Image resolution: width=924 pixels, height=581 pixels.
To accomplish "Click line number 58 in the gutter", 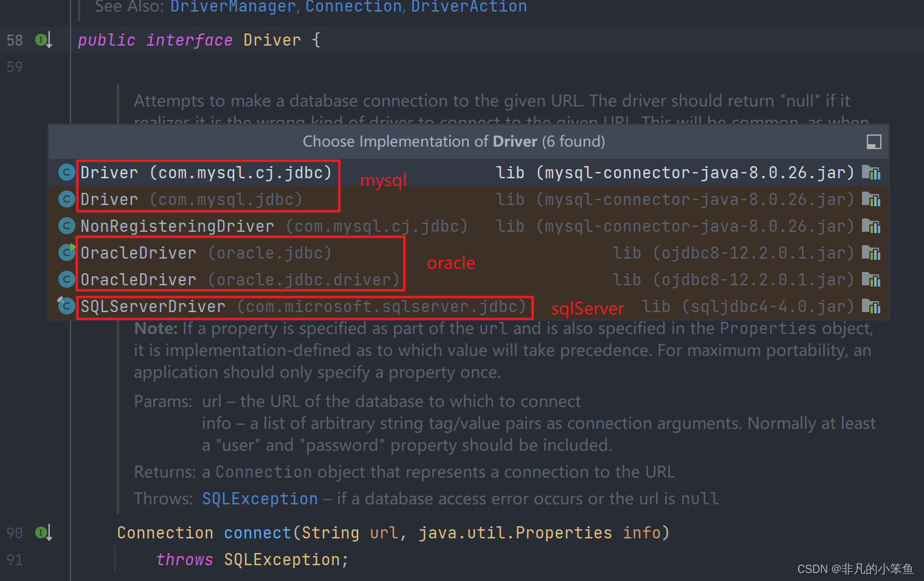I will point(15,40).
